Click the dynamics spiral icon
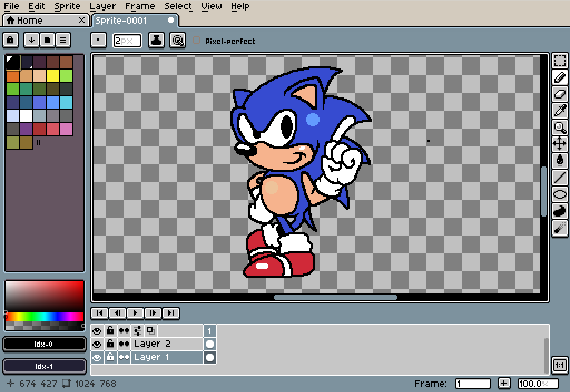This screenshot has height=392, width=570. pos(178,40)
